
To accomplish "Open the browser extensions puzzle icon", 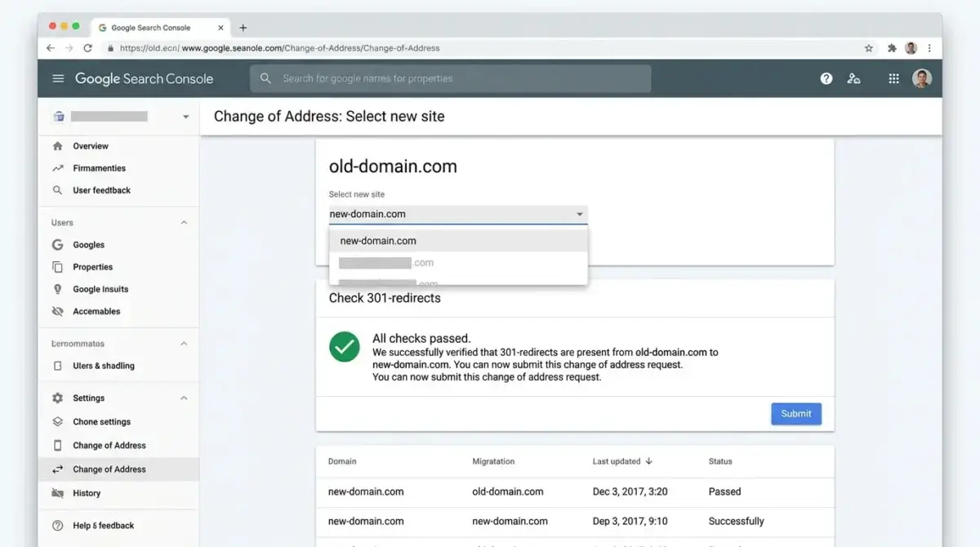I will (x=892, y=48).
